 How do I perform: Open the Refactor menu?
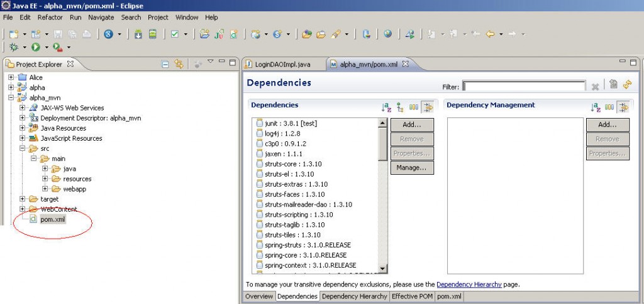(x=50, y=18)
